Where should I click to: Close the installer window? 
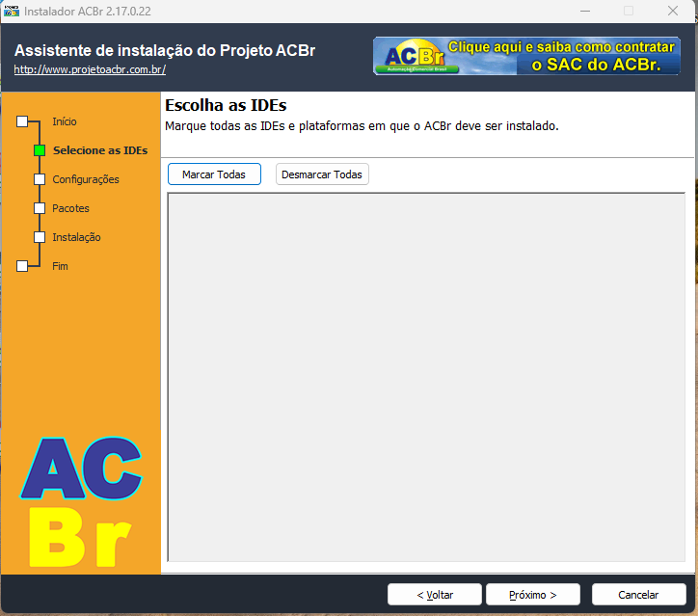tap(673, 12)
